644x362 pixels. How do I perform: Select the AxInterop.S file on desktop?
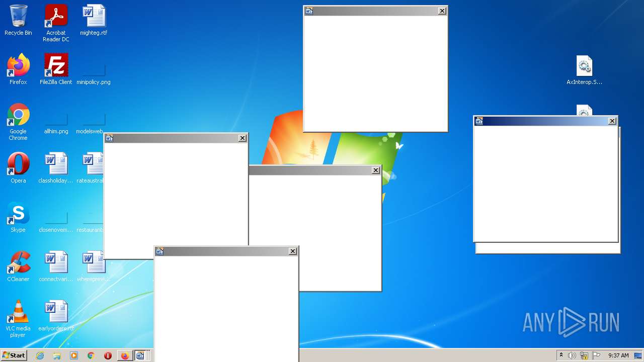point(584,69)
